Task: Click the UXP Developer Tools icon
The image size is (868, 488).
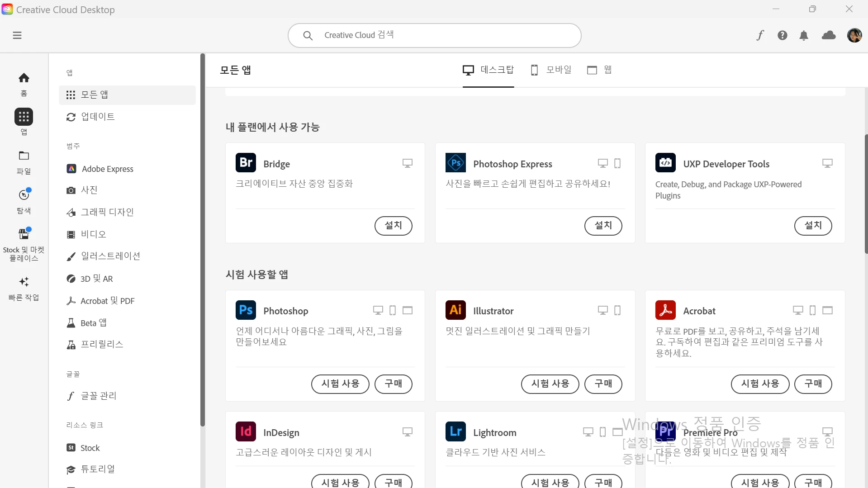Action: point(665,163)
